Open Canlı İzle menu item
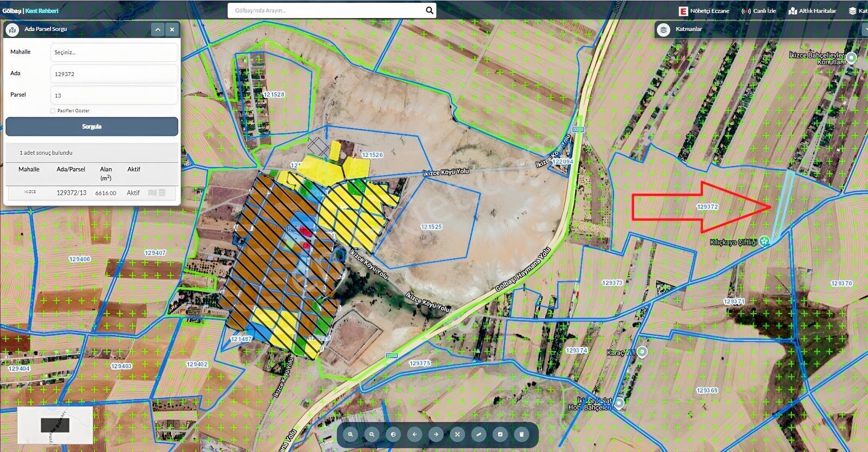868x452 pixels. (x=758, y=11)
